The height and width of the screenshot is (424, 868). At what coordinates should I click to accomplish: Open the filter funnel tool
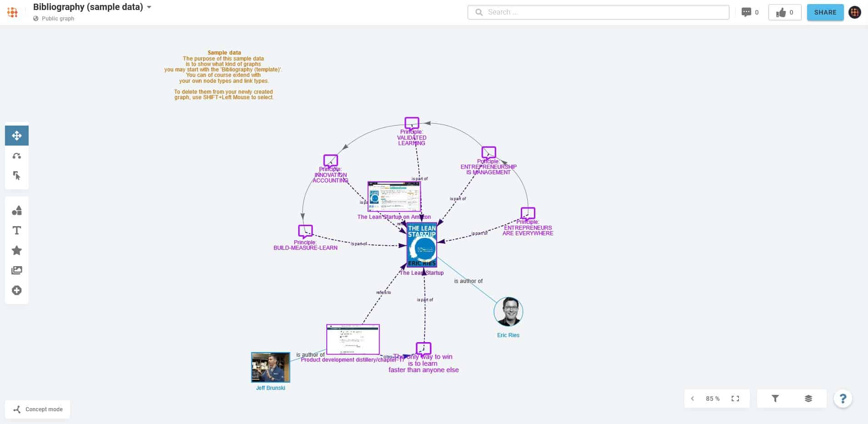(x=775, y=399)
